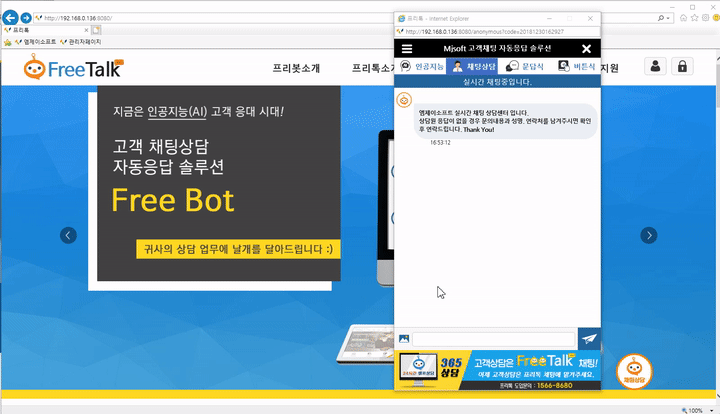Click the tablet device image in banner
Image resolution: width=720 pixels, height=414 pixels.
click(x=365, y=344)
